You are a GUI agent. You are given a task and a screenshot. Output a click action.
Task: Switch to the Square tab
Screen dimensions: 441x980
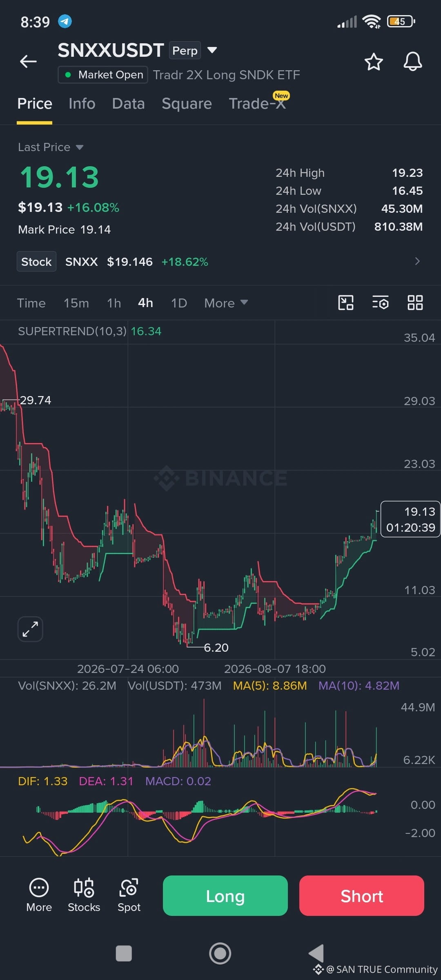point(187,104)
